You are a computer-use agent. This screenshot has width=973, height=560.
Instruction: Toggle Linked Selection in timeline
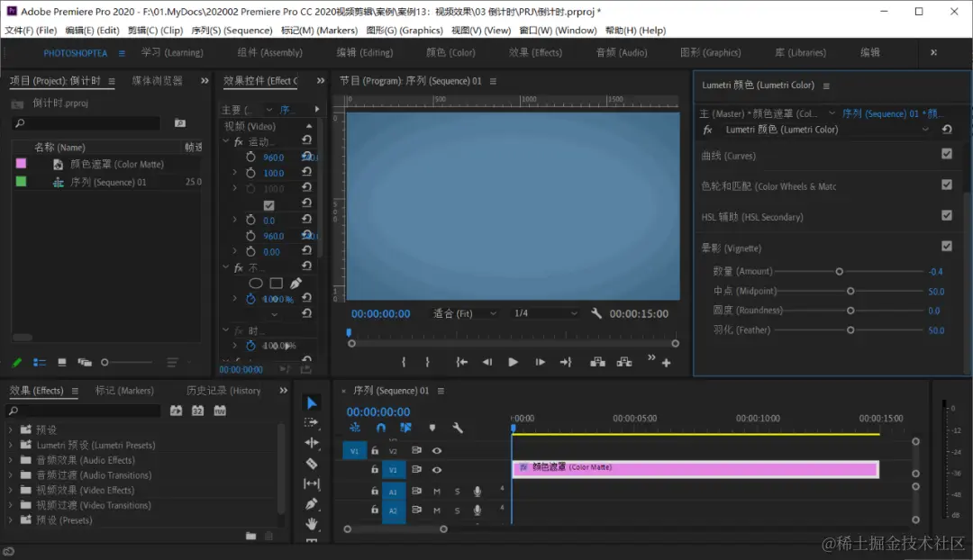(x=405, y=428)
